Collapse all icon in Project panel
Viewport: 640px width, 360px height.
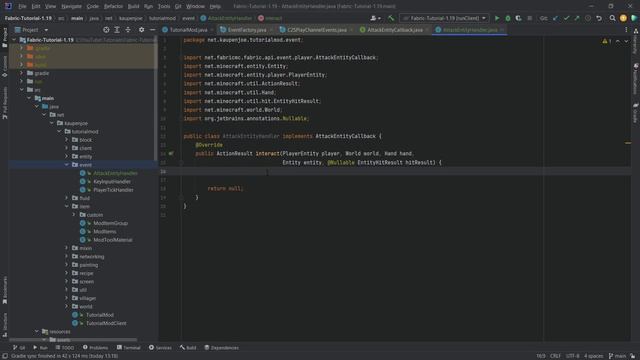click(128, 30)
